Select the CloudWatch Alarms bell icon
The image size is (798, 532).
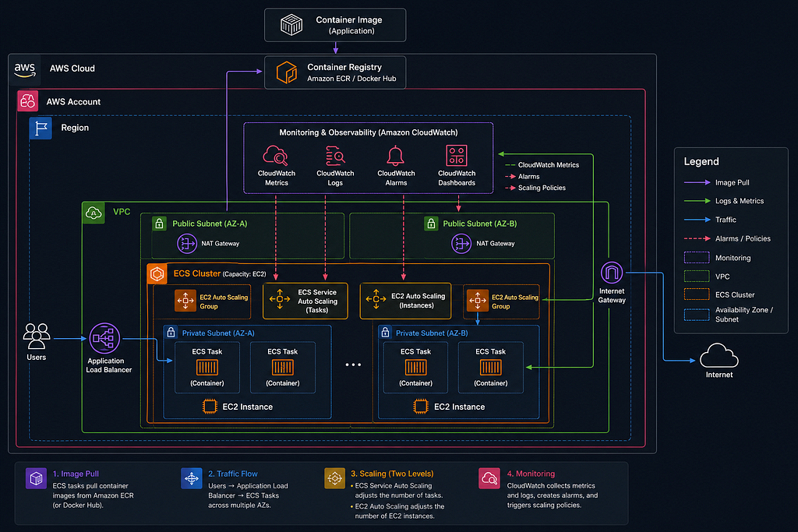[x=395, y=156]
